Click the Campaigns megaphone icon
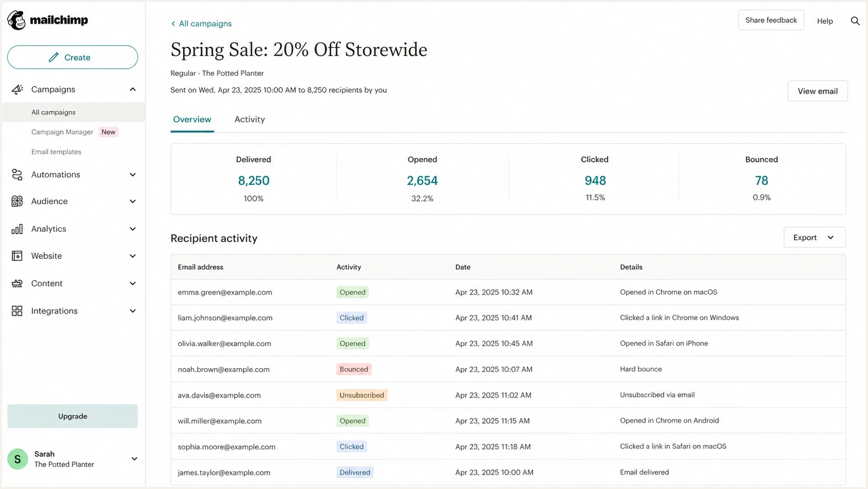 pyautogui.click(x=17, y=89)
